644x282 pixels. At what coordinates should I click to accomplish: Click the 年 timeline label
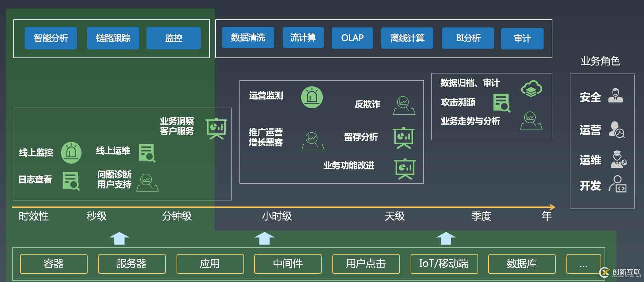point(547,217)
